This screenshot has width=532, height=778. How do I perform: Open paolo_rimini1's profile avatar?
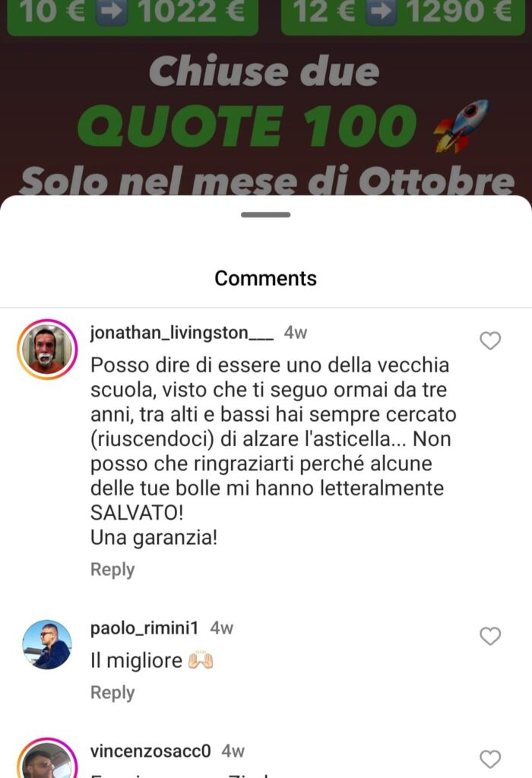[x=47, y=644]
